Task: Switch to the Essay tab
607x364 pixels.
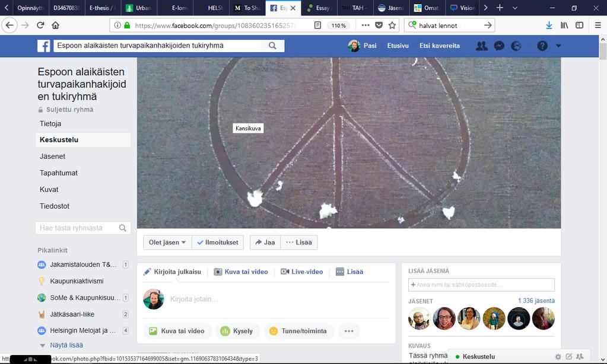Action: (319, 8)
